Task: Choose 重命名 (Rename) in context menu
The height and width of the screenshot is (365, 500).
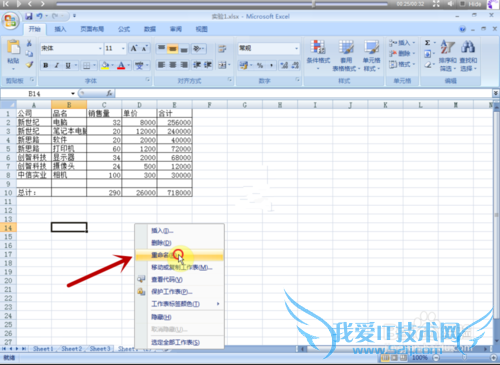Action: [179, 255]
